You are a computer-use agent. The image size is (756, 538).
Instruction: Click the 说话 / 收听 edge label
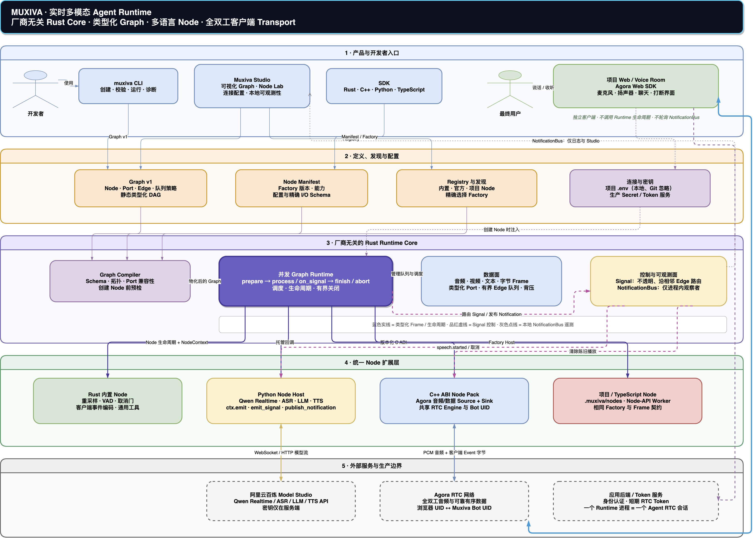click(x=543, y=88)
